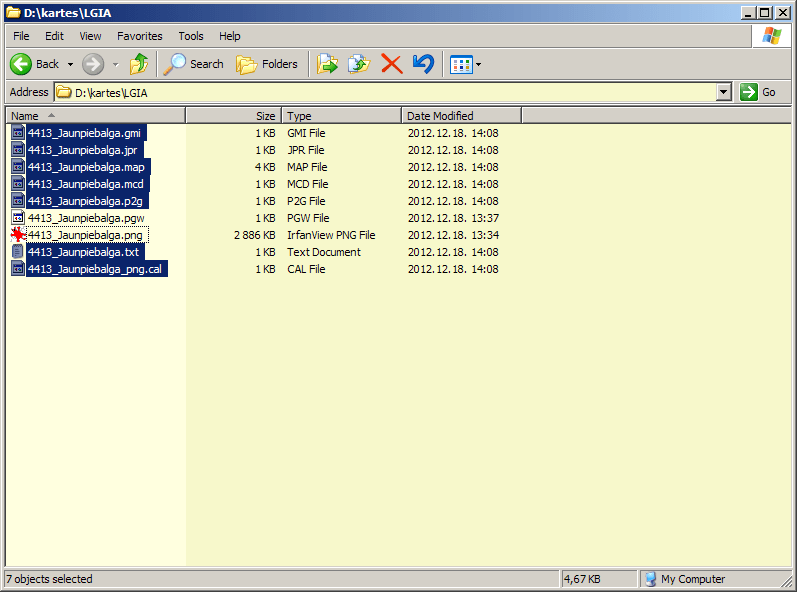797x592 pixels.
Task: Click the address bar path field
Action: 385,92
